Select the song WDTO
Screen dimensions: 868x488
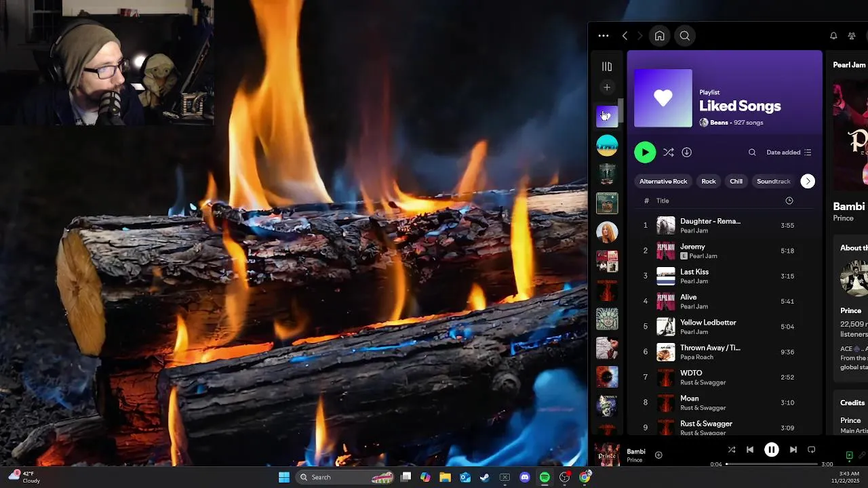(x=725, y=377)
